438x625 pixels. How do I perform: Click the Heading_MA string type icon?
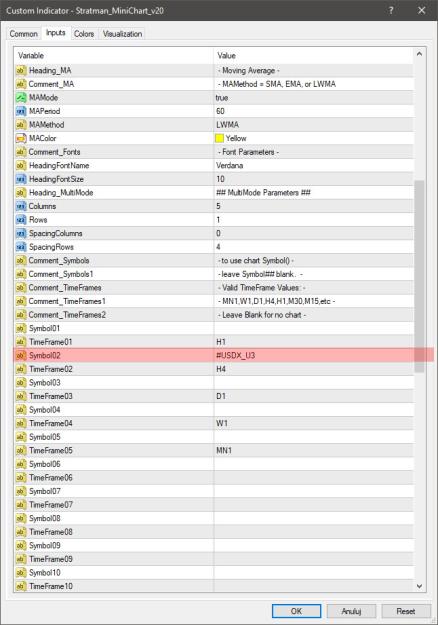point(21,71)
